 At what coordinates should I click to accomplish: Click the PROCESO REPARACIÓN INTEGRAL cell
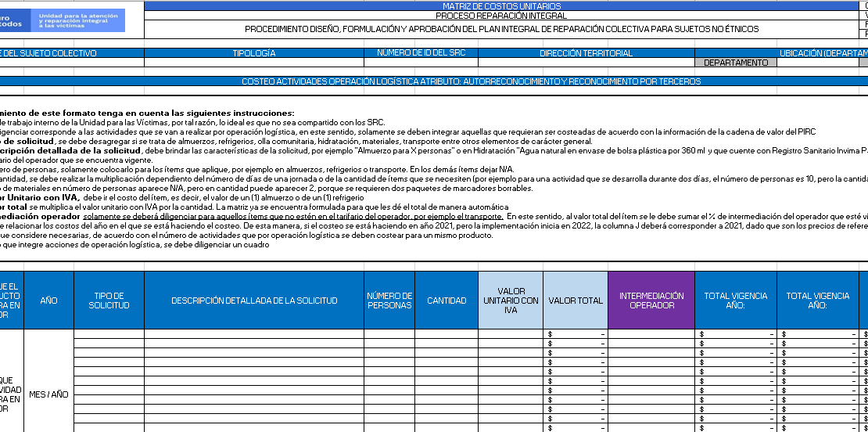501,16
